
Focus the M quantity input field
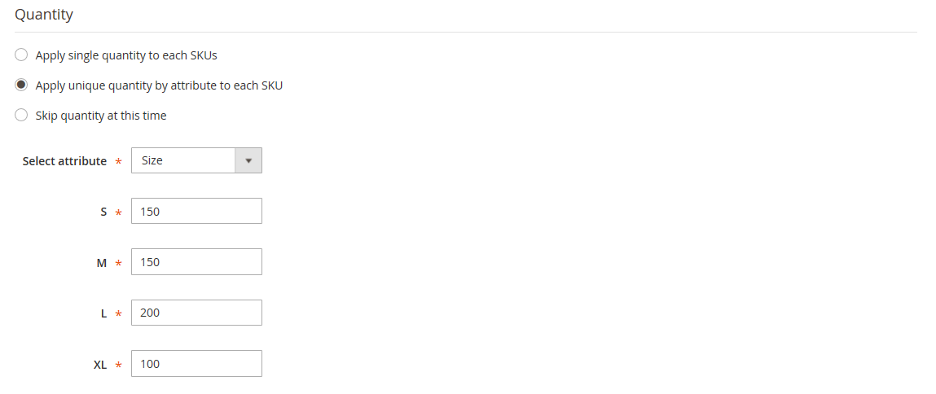click(196, 262)
